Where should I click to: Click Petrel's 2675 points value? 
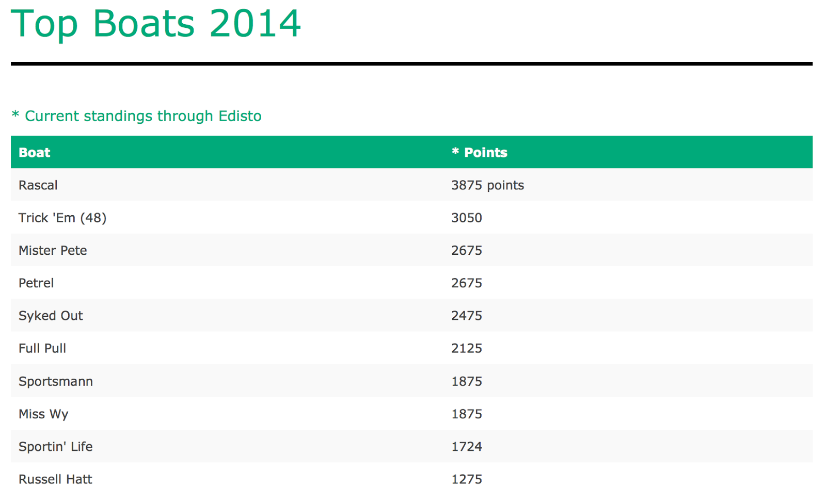(467, 283)
